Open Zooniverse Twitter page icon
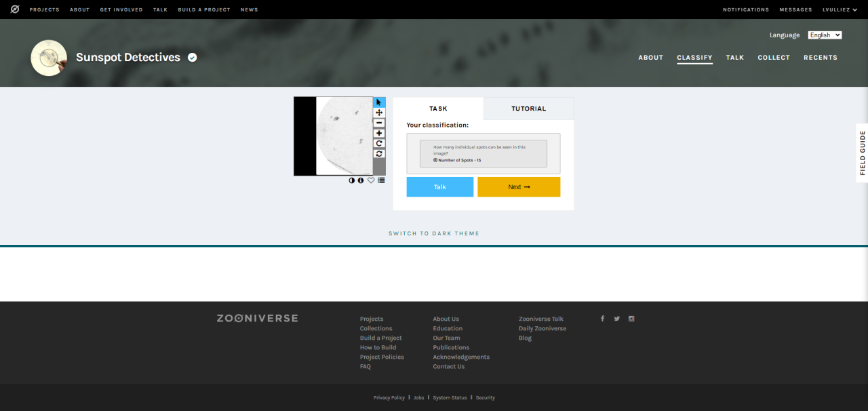This screenshot has height=411, width=868. coord(617,319)
